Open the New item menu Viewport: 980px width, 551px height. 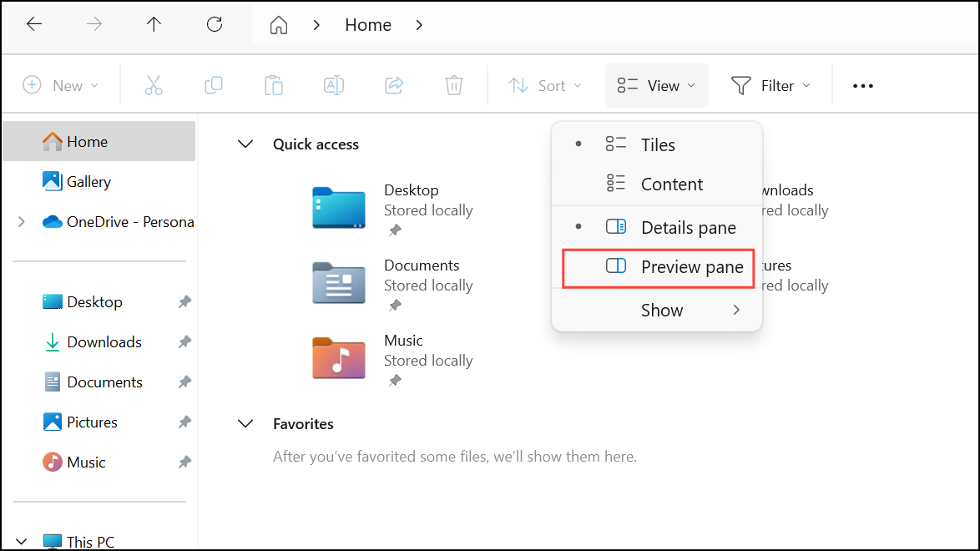(61, 84)
